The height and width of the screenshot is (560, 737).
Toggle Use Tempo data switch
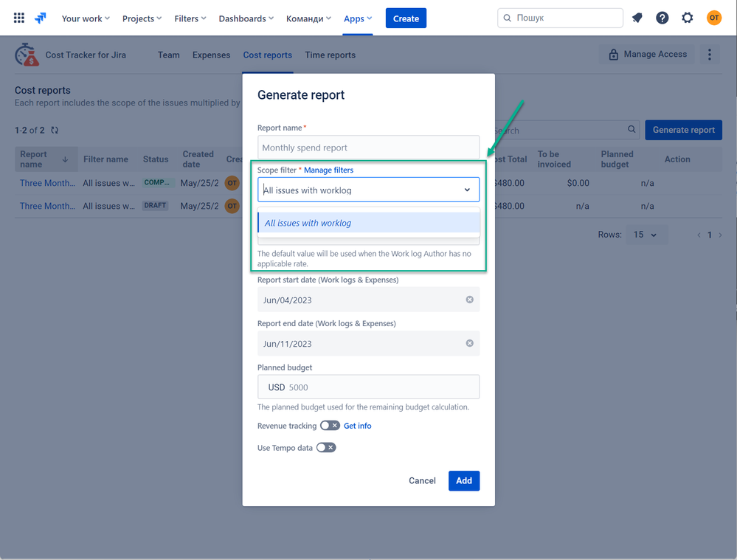[326, 448]
